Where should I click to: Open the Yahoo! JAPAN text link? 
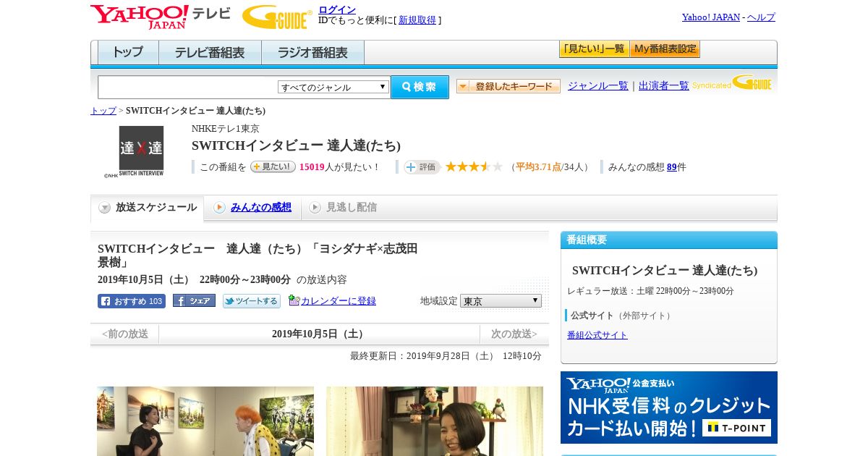tap(711, 17)
